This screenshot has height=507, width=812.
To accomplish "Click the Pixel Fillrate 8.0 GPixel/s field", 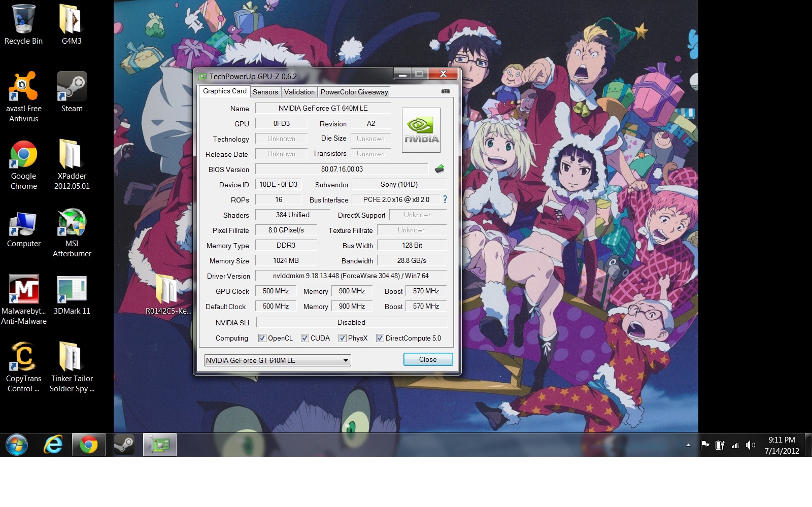I will click(286, 230).
